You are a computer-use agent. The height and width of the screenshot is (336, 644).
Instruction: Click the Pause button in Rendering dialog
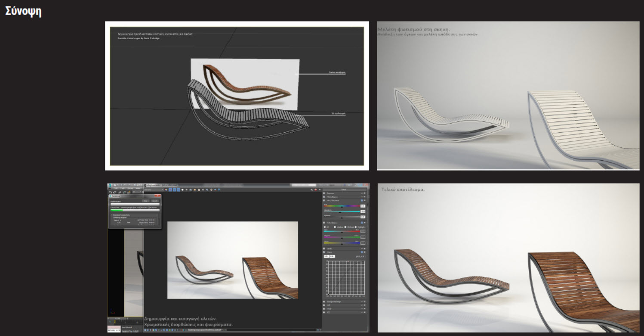pyautogui.click(x=145, y=201)
